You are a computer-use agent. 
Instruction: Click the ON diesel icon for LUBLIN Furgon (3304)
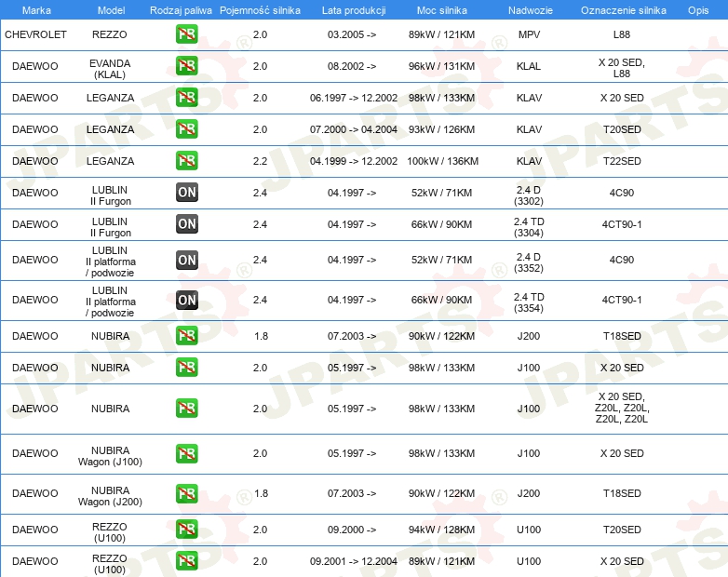(x=186, y=223)
